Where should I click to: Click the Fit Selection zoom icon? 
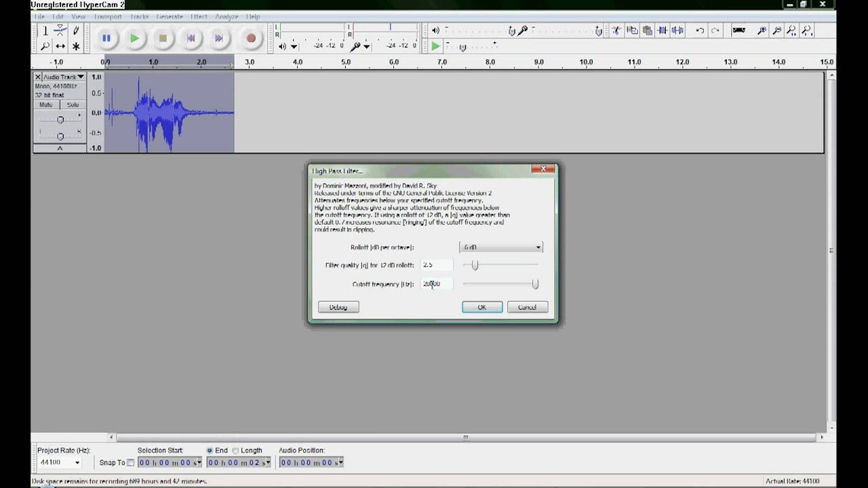792,30
